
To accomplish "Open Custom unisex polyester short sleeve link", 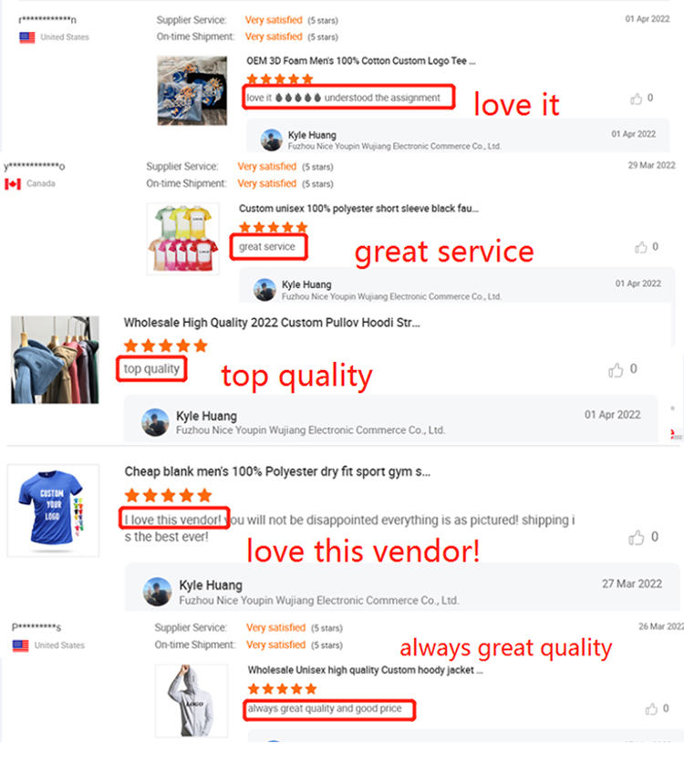I will click(358, 209).
